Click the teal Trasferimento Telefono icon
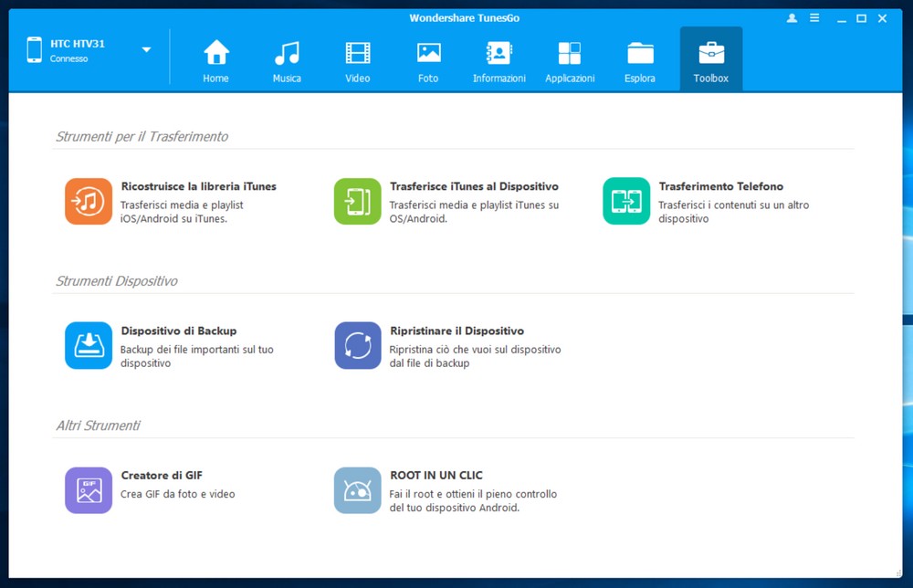Viewport: 913px width, 588px height. tap(626, 202)
